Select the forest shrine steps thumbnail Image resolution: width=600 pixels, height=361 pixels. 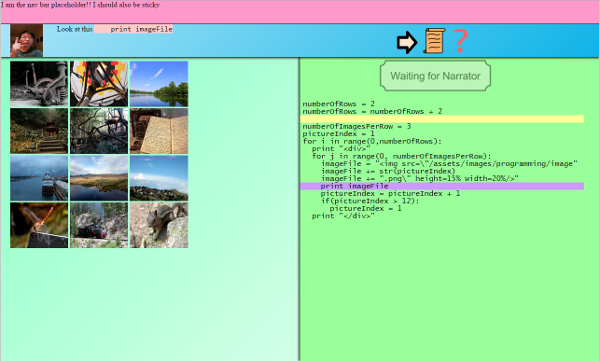(x=39, y=131)
